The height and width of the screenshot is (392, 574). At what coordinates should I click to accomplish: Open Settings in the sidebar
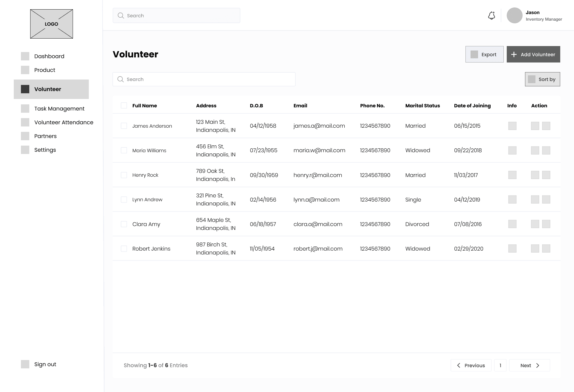point(45,150)
